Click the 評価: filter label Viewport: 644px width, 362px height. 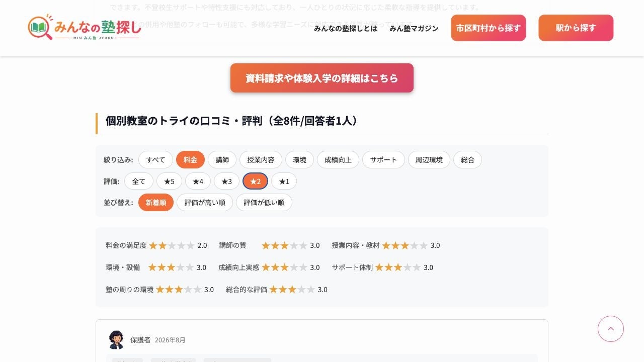tap(112, 182)
